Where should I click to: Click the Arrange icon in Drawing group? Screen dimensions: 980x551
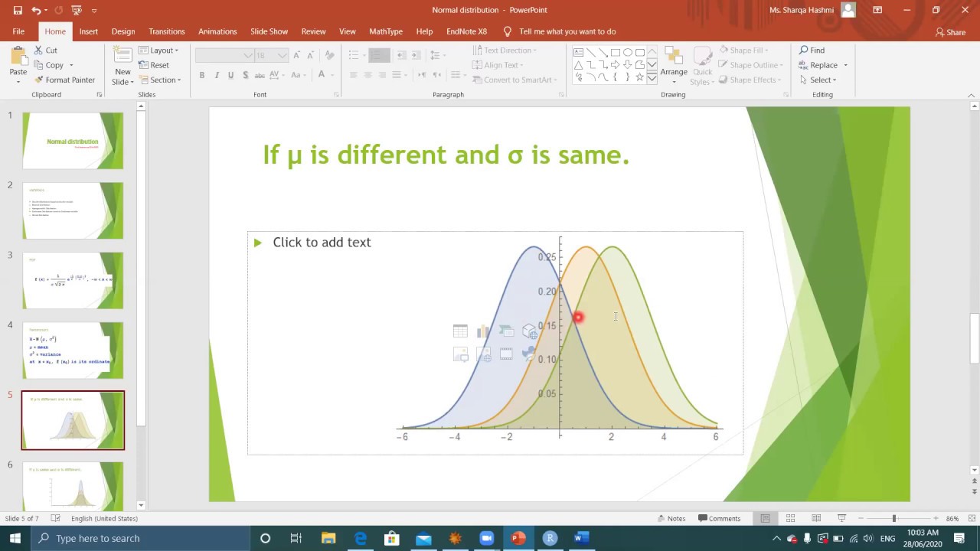pos(674,57)
